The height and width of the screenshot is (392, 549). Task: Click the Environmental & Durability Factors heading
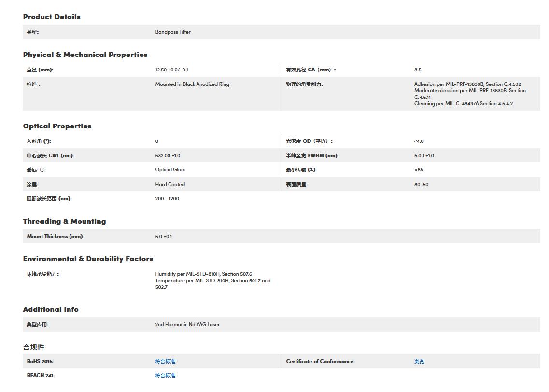pos(88,259)
